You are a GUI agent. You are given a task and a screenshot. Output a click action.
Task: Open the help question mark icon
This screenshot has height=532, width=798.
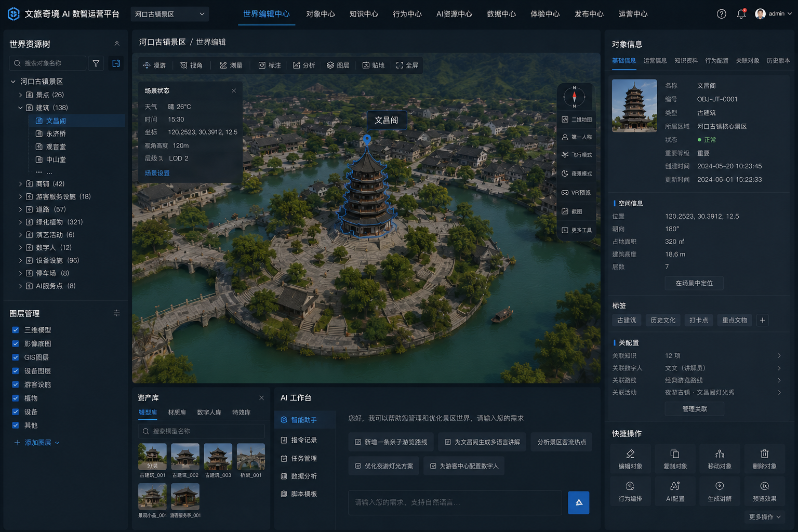coord(721,14)
